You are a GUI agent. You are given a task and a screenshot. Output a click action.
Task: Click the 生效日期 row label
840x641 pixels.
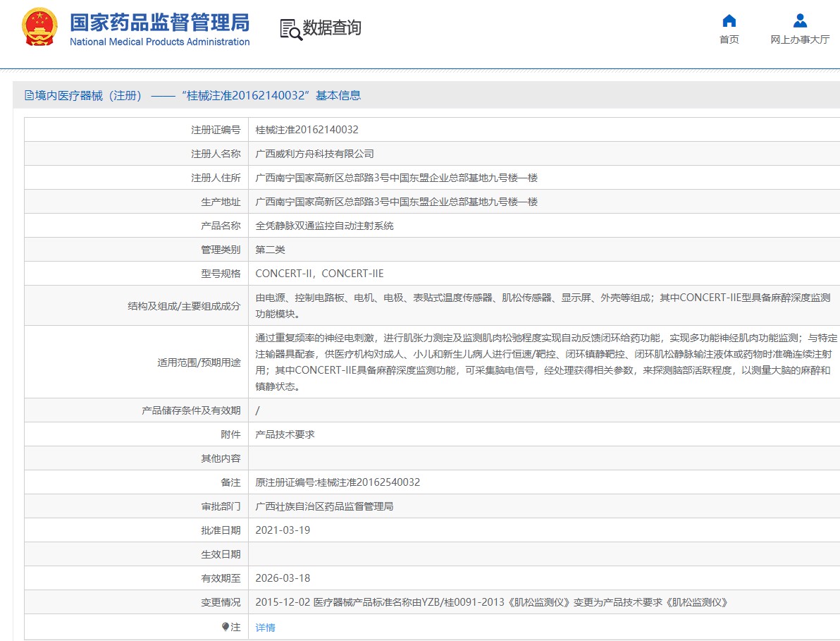coord(221,555)
